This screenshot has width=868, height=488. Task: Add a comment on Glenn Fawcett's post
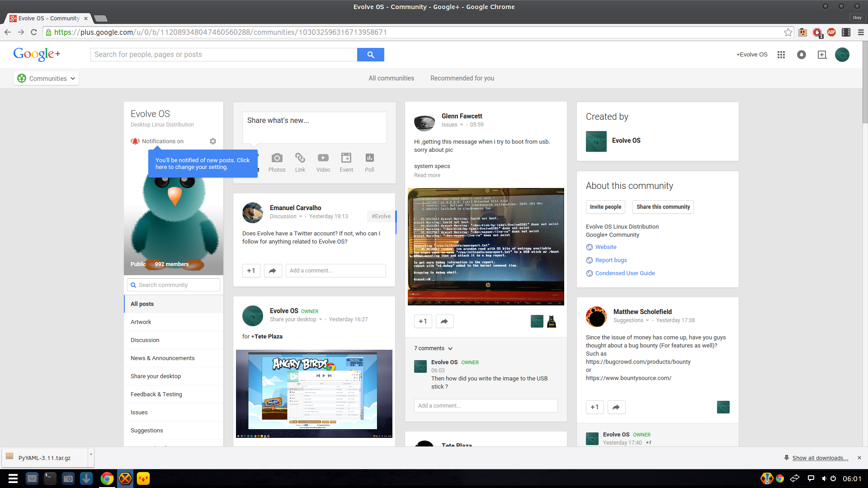click(486, 406)
